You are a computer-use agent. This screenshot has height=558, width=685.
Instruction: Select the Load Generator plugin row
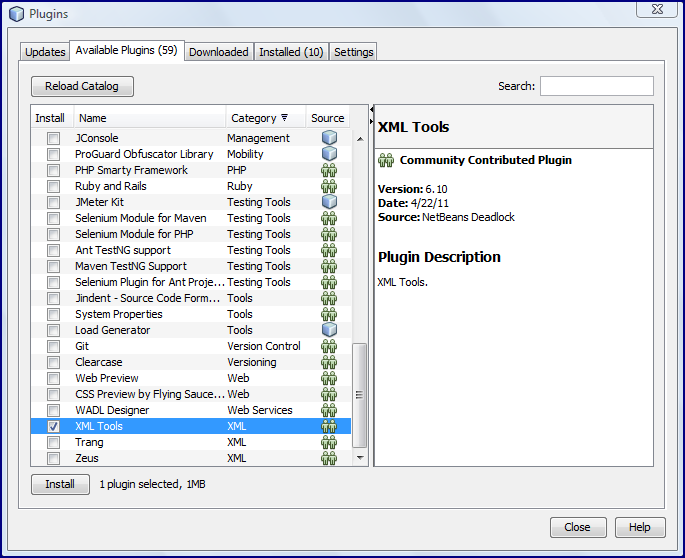[191, 330]
